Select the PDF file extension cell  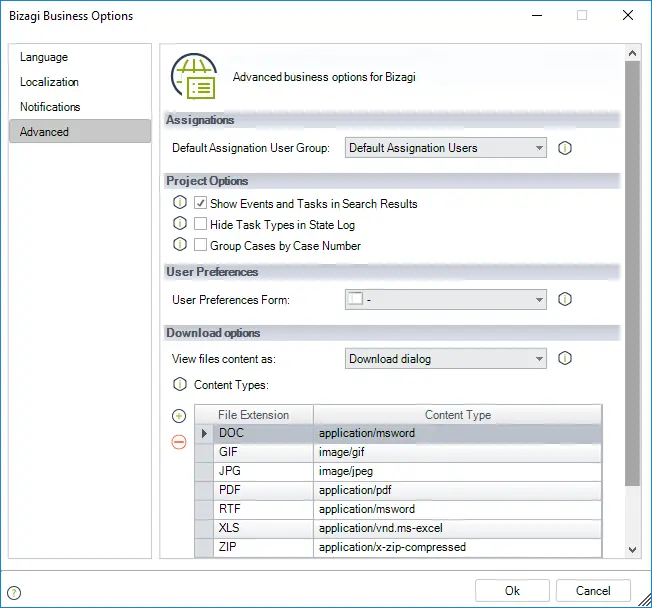[263, 490]
